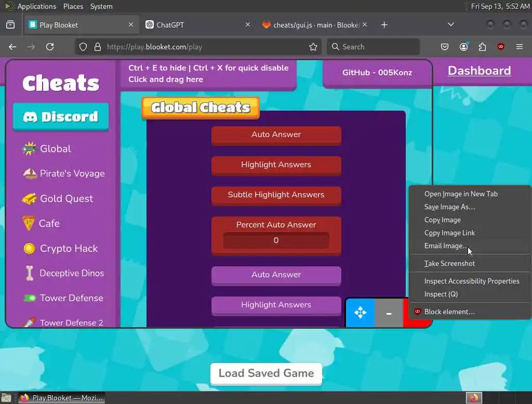Choose Save Image As… in context menu
The image size is (532, 404).
[x=470, y=207]
